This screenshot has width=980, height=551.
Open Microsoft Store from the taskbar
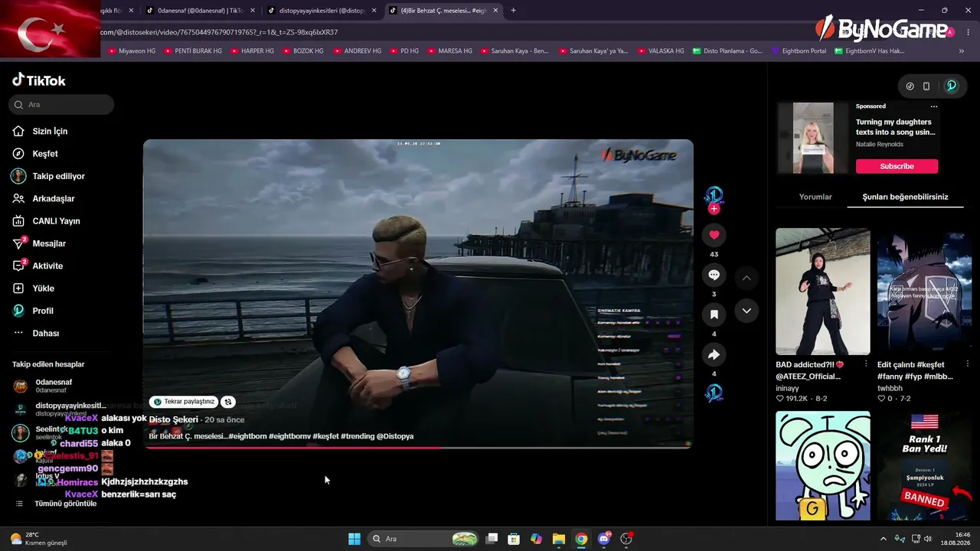514,539
